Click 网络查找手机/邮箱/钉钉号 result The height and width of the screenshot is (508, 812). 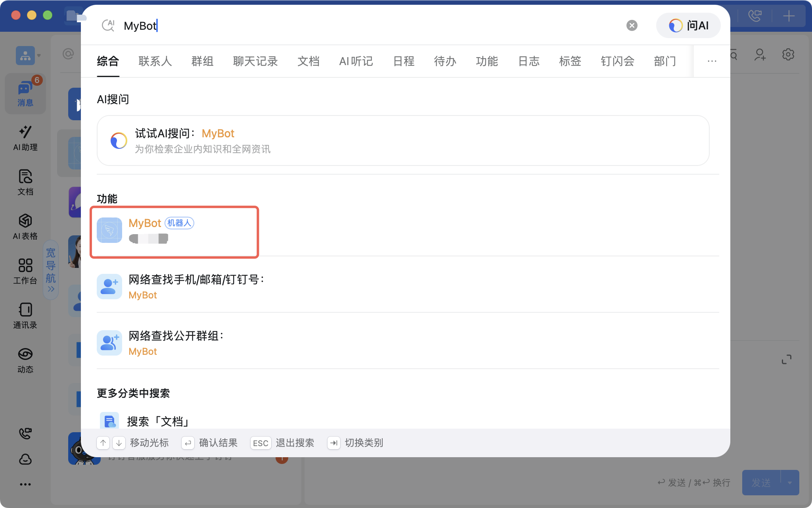(196, 287)
